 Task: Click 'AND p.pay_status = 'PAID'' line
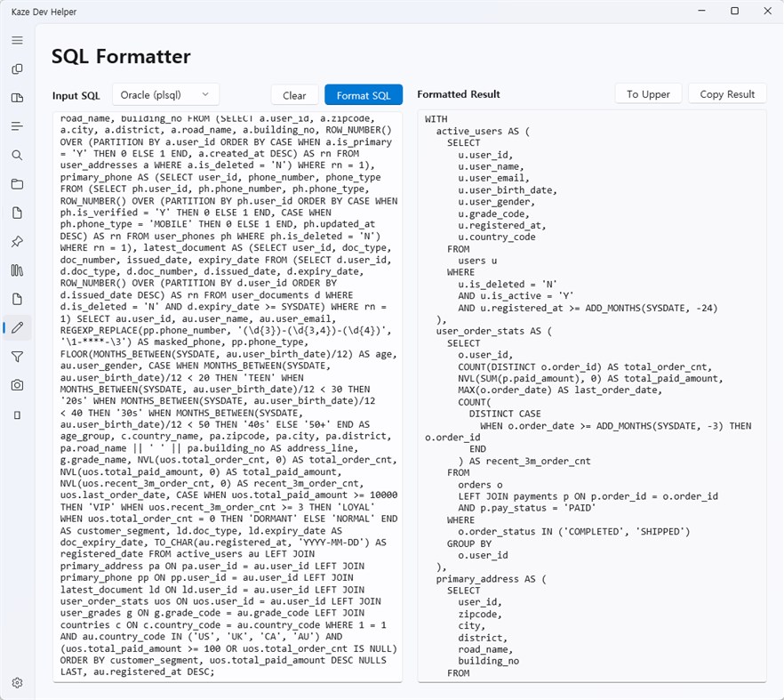click(527, 508)
